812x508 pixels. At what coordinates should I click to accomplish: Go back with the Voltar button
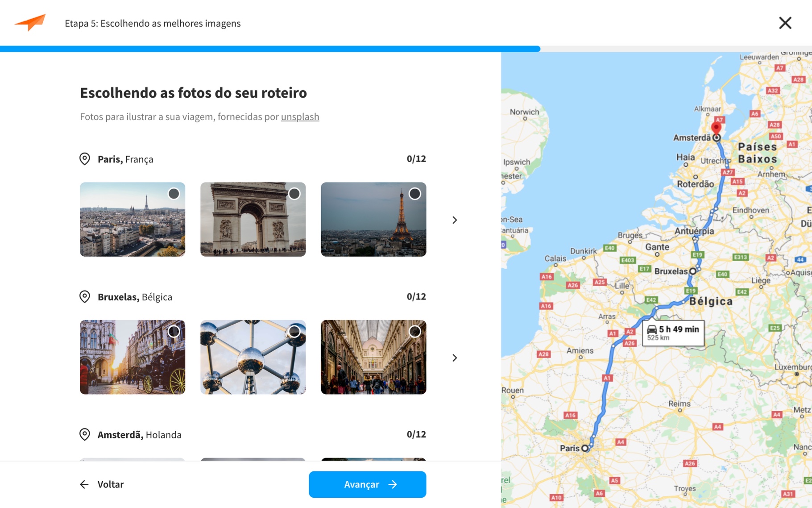tap(102, 484)
